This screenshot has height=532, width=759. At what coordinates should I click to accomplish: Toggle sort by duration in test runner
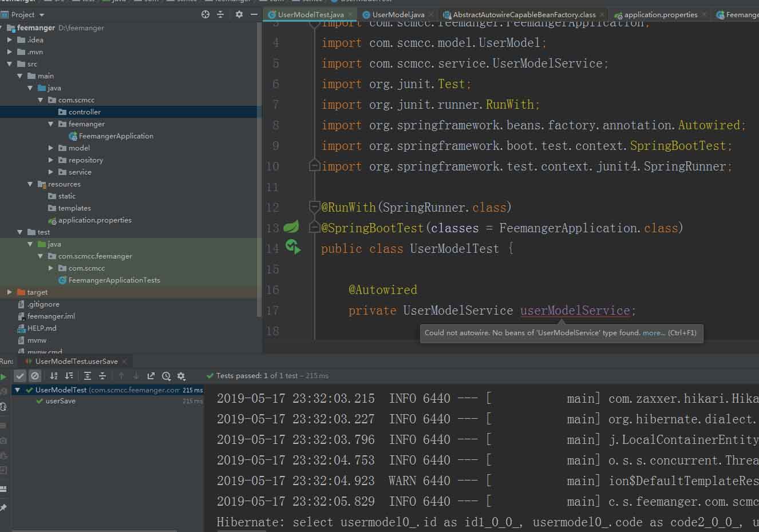[x=69, y=376]
